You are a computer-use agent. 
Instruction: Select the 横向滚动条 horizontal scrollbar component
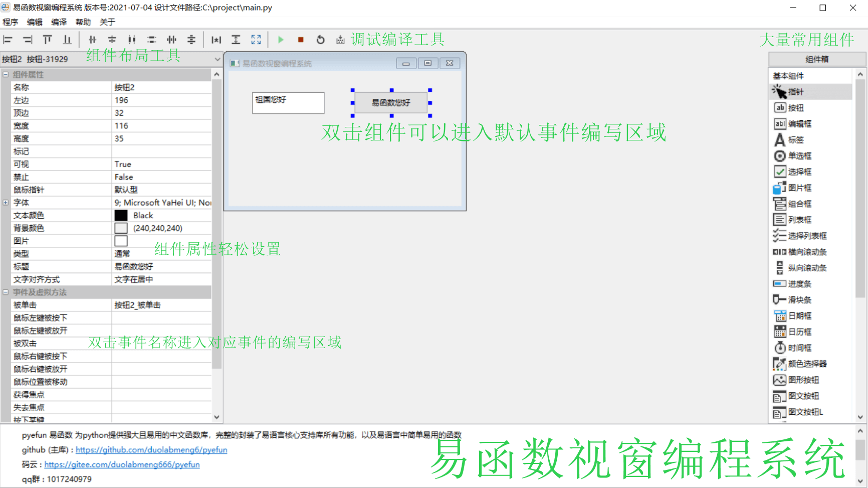(x=810, y=252)
